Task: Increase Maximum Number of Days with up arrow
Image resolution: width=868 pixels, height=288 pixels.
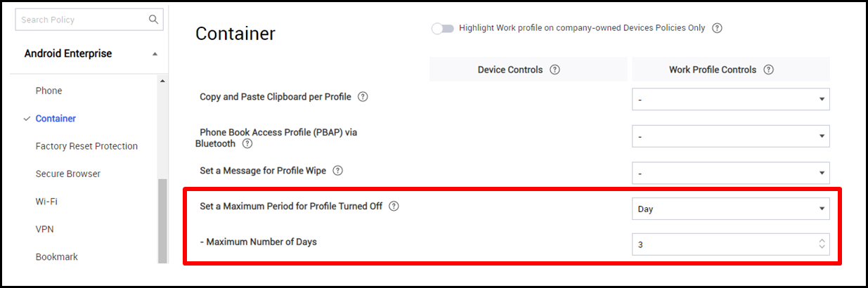Action: tap(822, 241)
